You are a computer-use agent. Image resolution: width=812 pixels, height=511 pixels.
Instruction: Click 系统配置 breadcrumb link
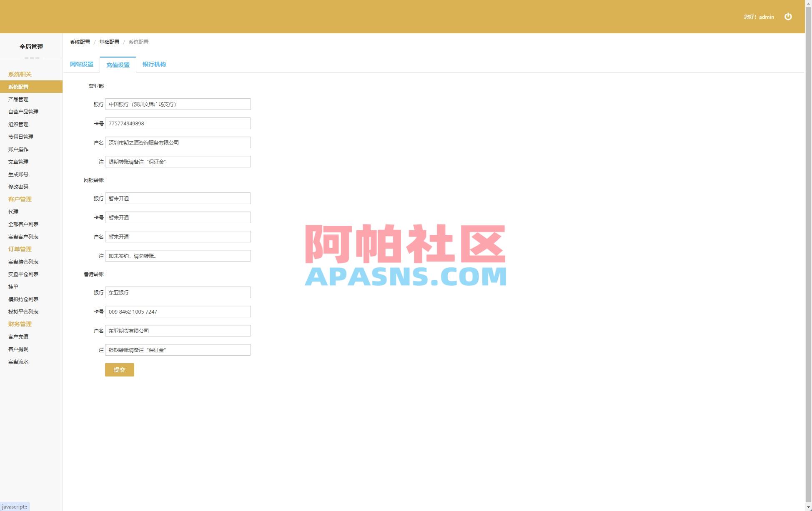click(x=81, y=42)
